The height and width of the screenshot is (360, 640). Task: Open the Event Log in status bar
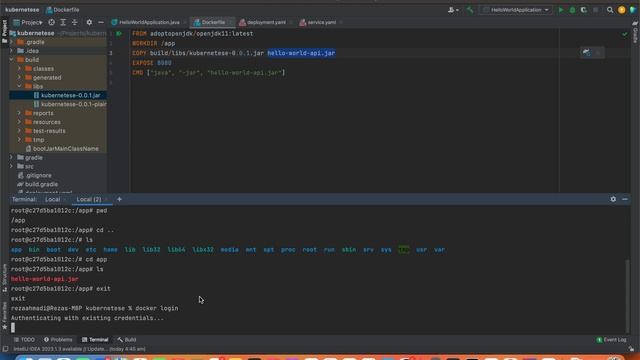tap(611, 340)
